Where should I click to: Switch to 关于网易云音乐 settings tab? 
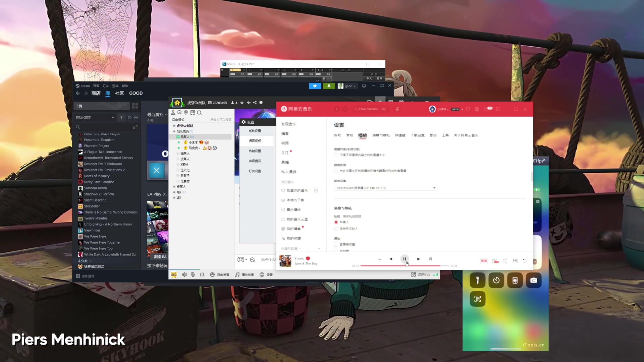(466, 135)
